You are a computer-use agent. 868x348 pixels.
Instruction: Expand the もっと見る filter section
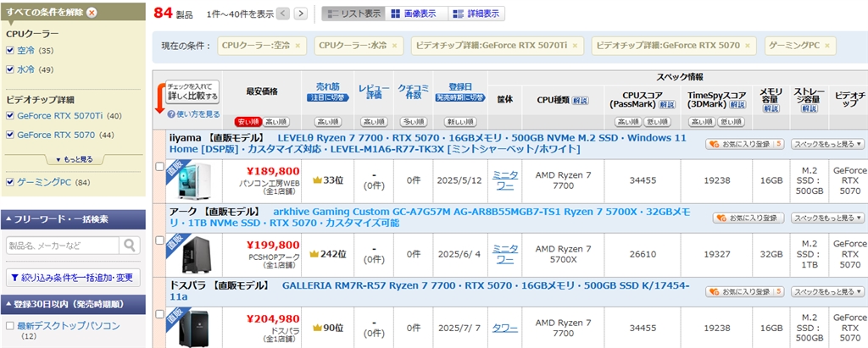(74, 159)
